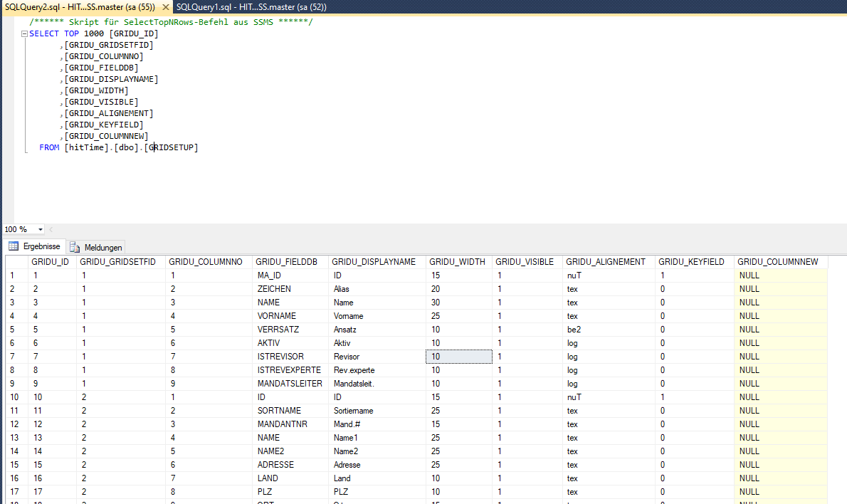Select the ISTREVEXPERTE field cell

pos(289,370)
